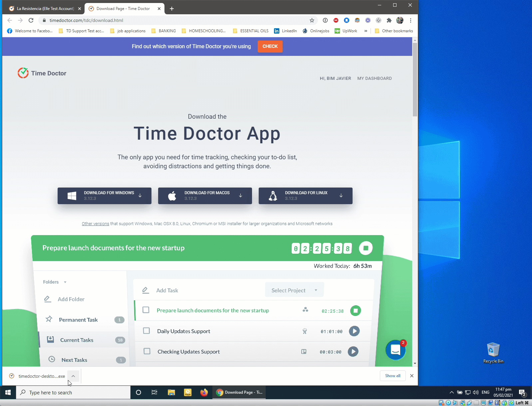Click the address bar URL
532x406 pixels.
pyautogui.click(x=86, y=20)
